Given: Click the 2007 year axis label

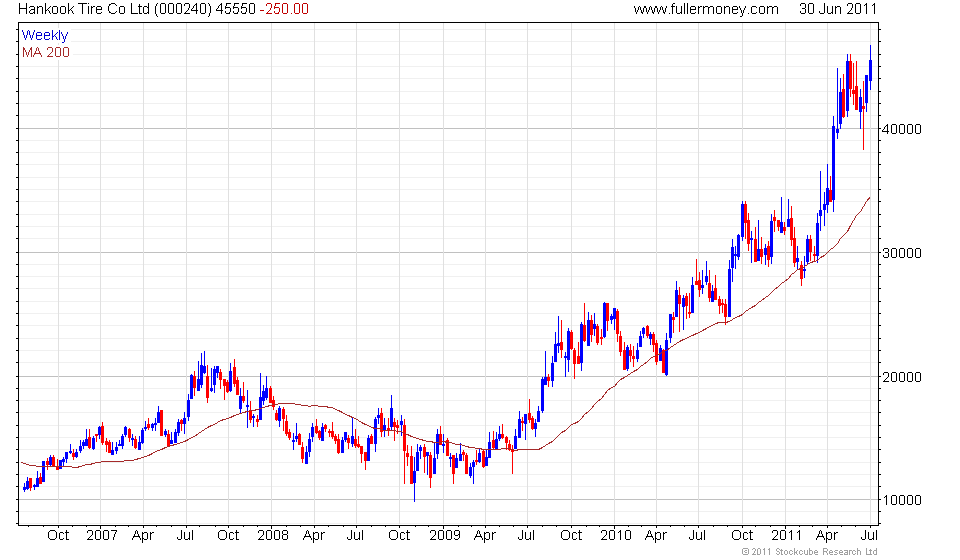Looking at the screenshot, I should pyautogui.click(x=102, y=536).
